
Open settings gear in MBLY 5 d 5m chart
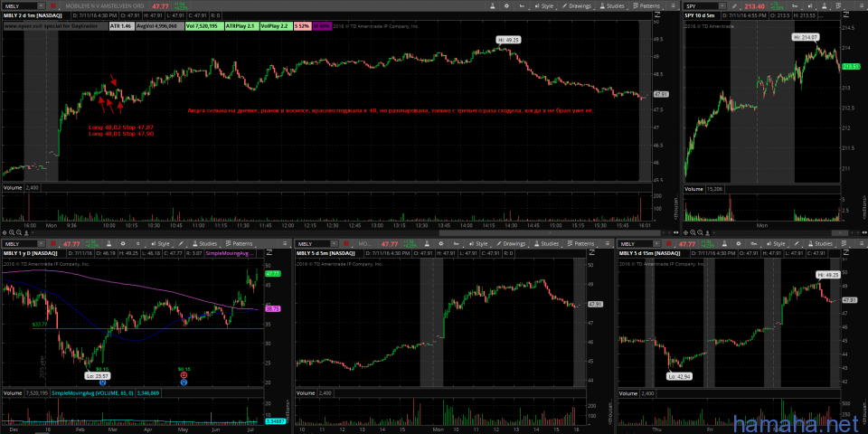(x=440, y=244)
